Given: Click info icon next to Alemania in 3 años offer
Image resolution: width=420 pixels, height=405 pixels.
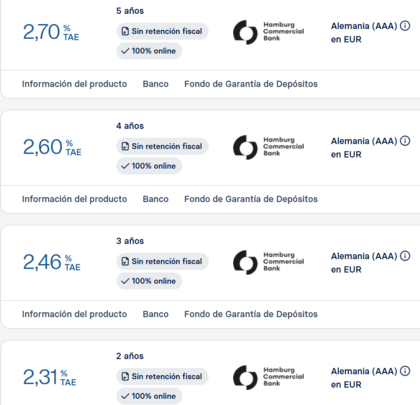Looking at the screenshot, I should pyautogui.click(x=405, y=256).
